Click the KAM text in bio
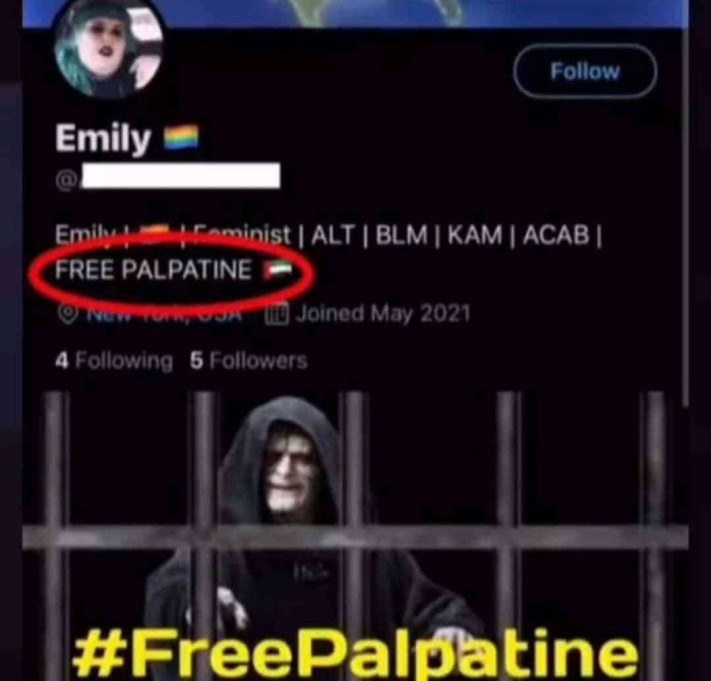The height and width of the screenshot is (681, 711). click(475, 235)
